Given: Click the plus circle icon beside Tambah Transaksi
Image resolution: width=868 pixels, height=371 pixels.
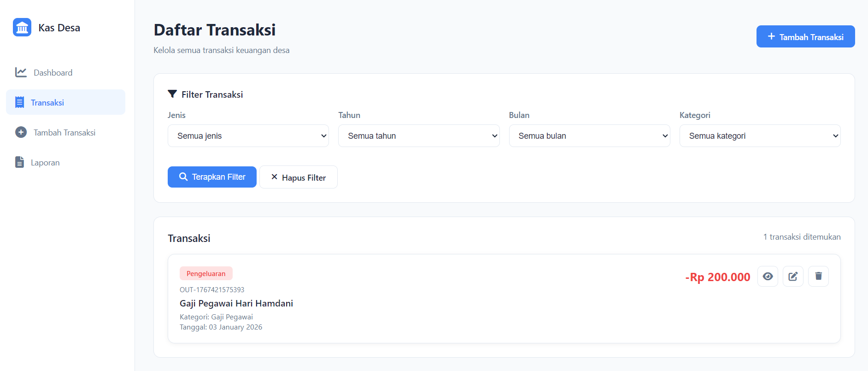Looking at the screenshot, I should [21, 132].
